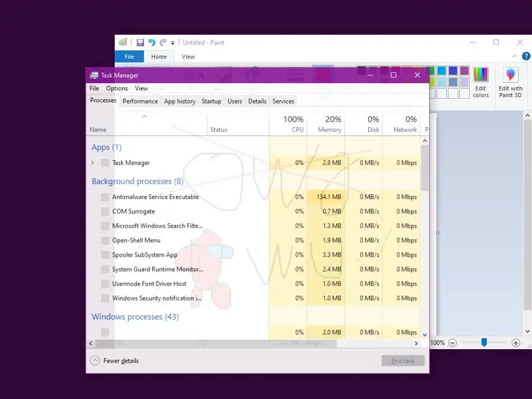Select the Microsoft Windows Search Filte... row
The image size is (532, 399).
pos(253,226)
